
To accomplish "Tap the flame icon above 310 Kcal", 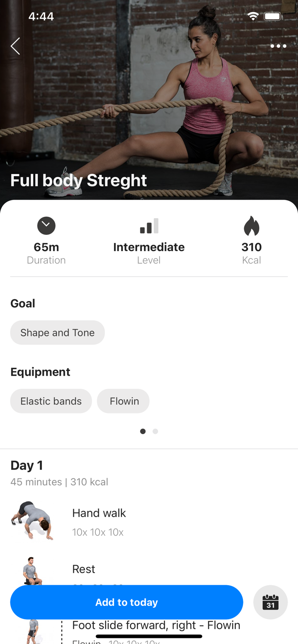I will tap(252, 225).
